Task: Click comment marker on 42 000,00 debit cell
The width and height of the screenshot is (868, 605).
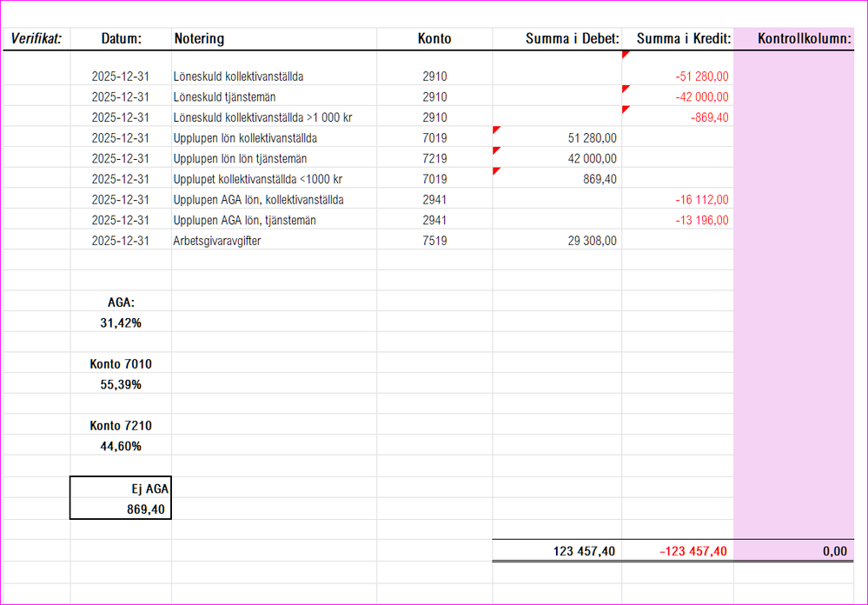Action: 496,150
